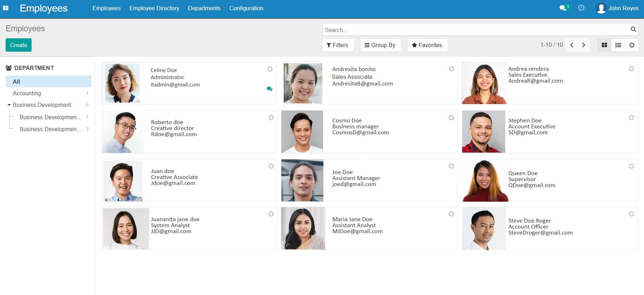
Task: Open the Configuration menu
Action: click(x=246, y=8)
